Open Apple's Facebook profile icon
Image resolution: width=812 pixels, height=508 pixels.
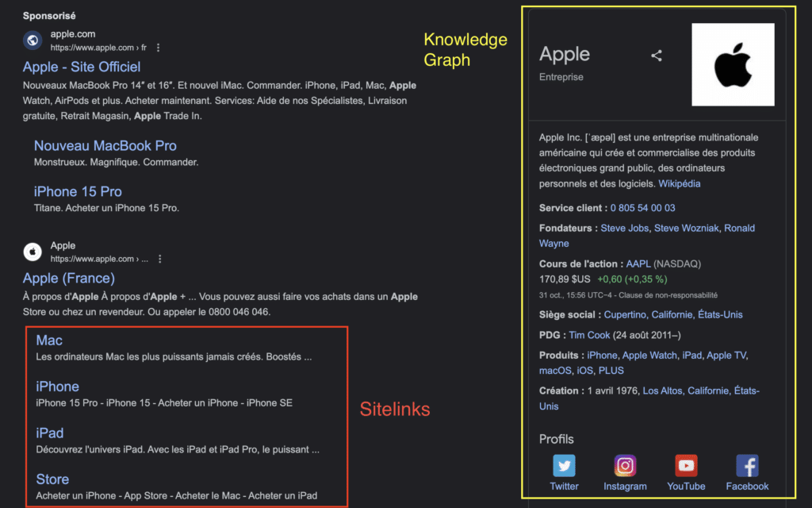[x=747, y=465]
